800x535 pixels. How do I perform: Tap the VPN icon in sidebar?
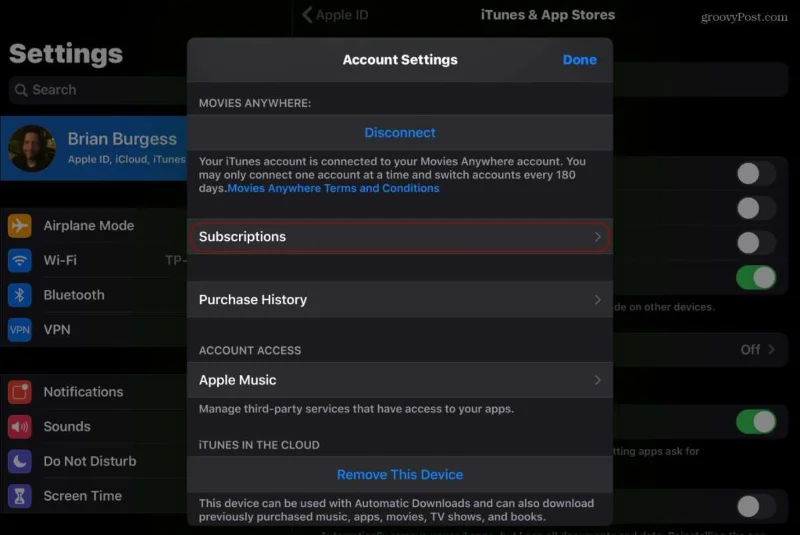(x=19, y=329)
